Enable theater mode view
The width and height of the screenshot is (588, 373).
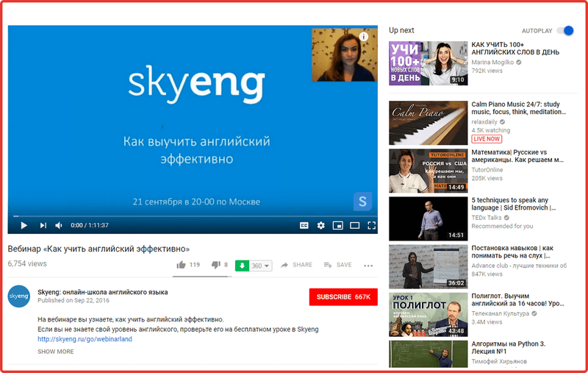point(355,225)
